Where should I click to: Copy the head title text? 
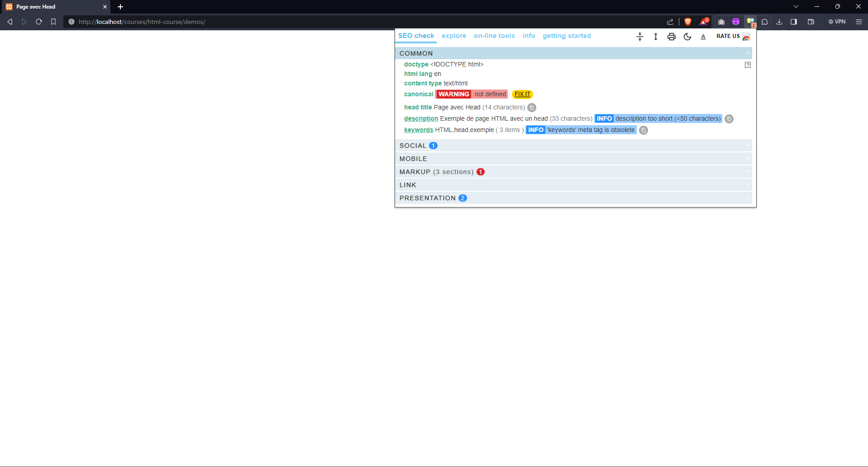click(532, 108)
